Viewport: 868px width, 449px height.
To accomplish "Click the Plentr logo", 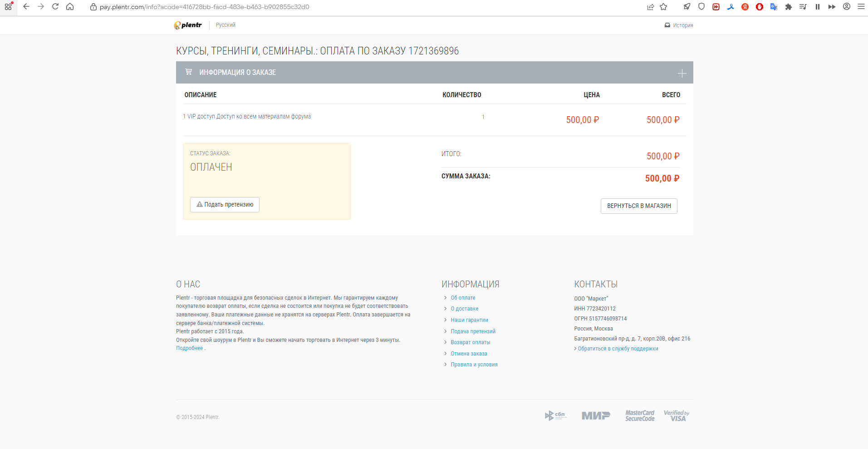I will click(188, 25).
